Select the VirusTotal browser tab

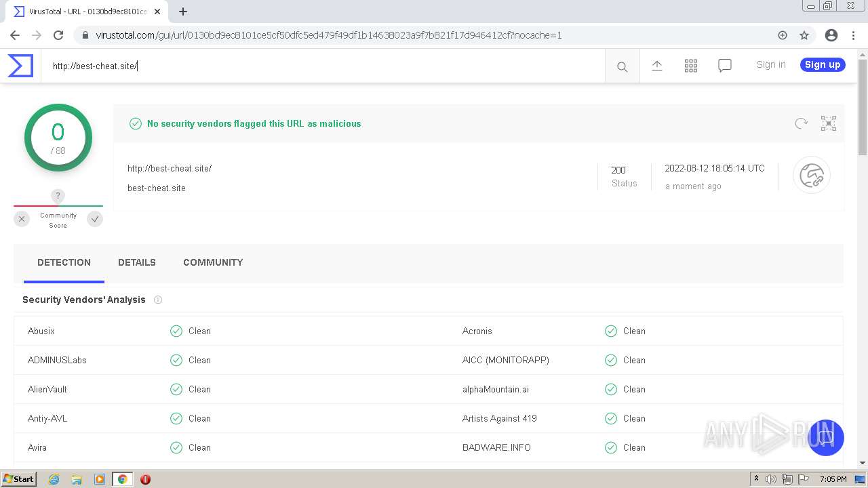coord(88,12)
